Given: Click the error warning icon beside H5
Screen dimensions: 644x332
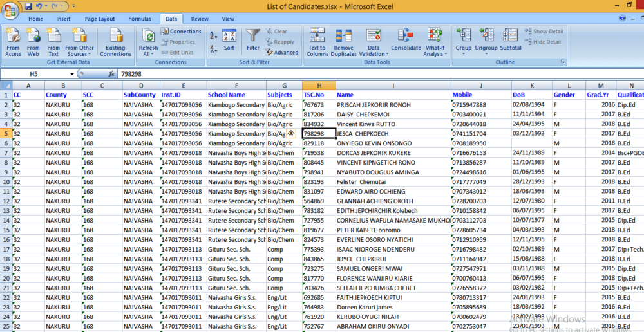Looking at the screenshot, I should point(291,133).
